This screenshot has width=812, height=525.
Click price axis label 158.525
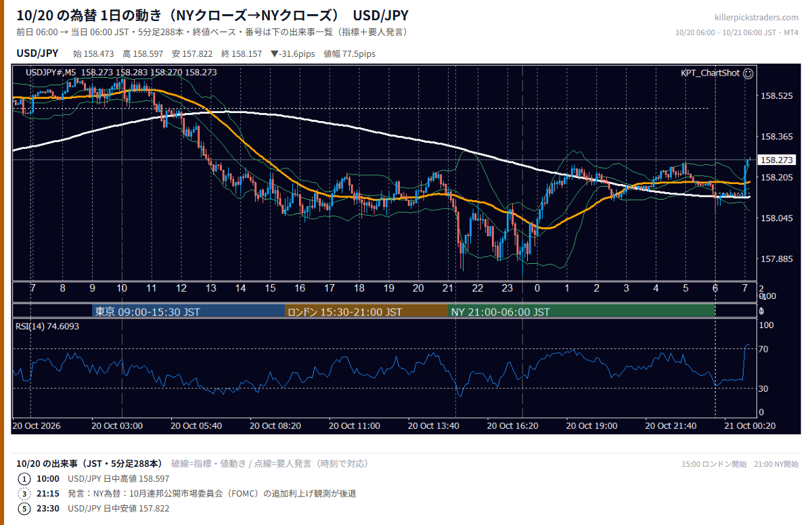(777, 97)
